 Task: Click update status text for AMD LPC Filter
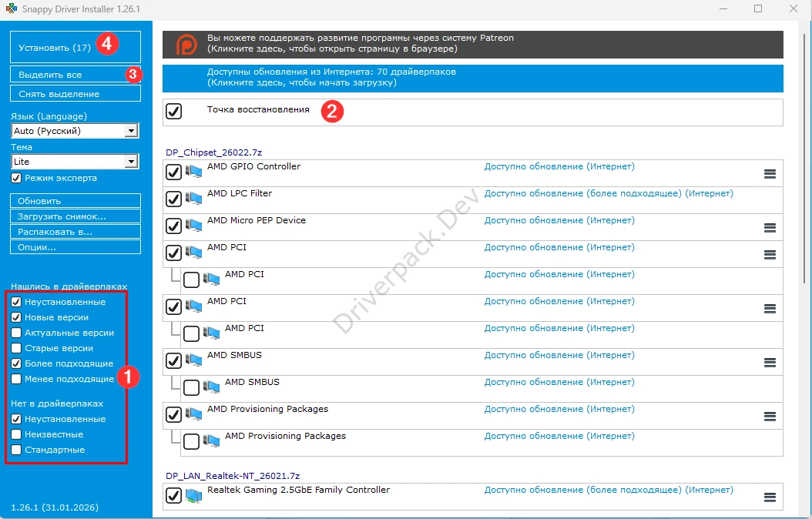(x=609, y=193)
